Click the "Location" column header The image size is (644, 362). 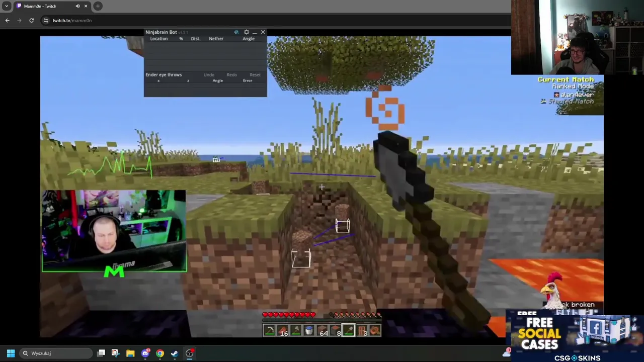tap(159, 39)
